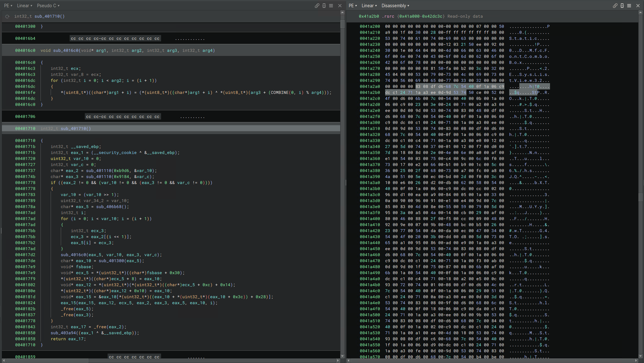Jump to sub_401300 call in decompilation
Viewport: 644px width, 363px height.
pyautogui.click(x=112, y=260)
